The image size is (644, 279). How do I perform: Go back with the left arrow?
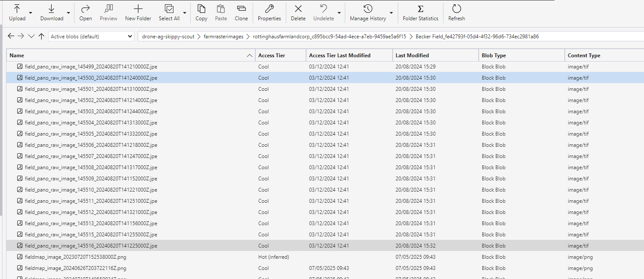coord(11,36)
